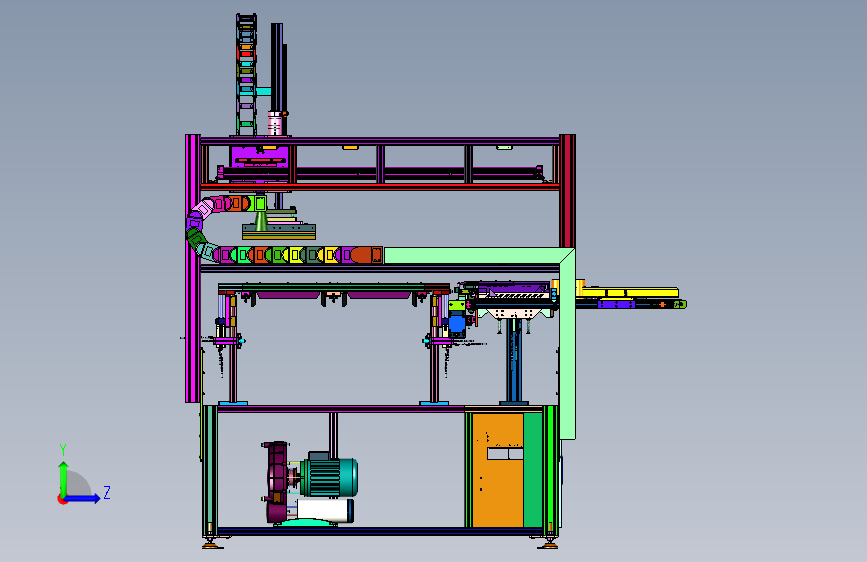The image size is (867, 562).
Task: Select the teal electric motor in the base
Action: pos(329,476)
